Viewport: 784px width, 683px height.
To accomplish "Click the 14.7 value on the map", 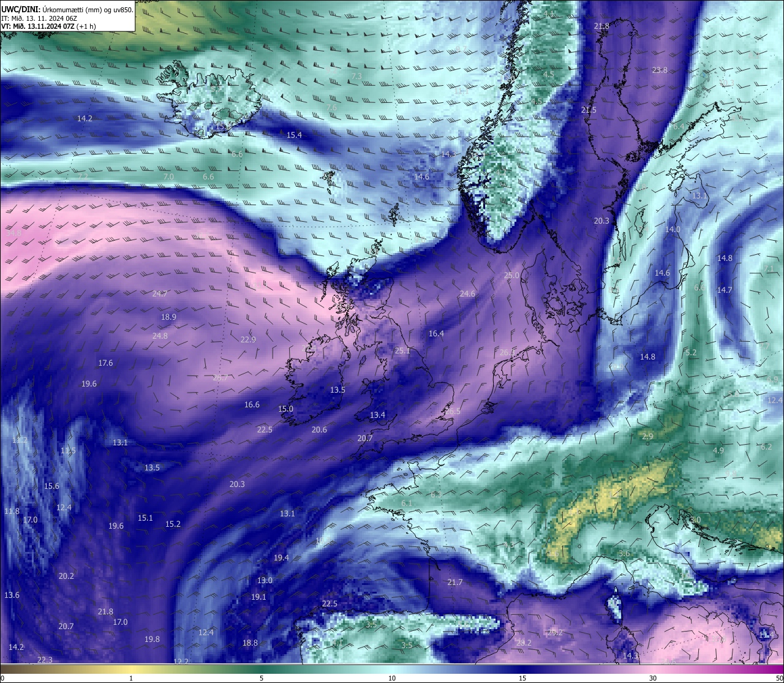I will (x=725, y=290).
